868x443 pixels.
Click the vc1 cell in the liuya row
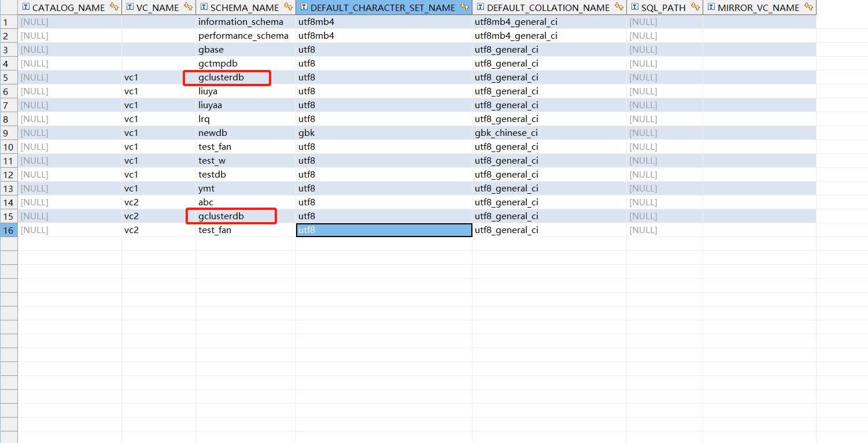tap(159, 91)
